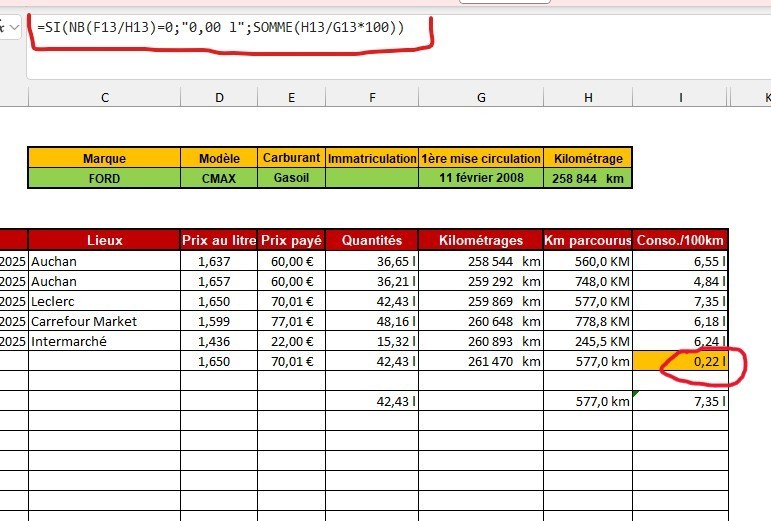
Task: Select column C header
Action: pos(105,97)
